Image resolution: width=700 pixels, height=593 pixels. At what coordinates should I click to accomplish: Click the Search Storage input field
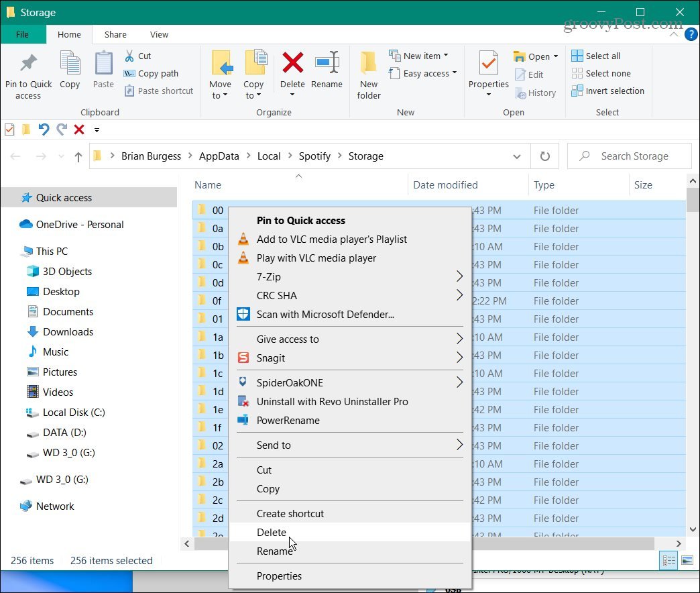click(x=634, y=156)
